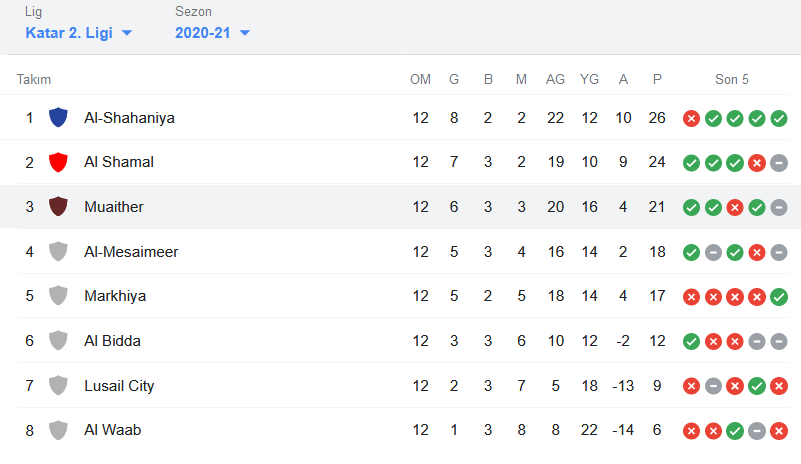Click Al Shamal's red shield crest
The image size is (801, 464).
tap(58, 162)
